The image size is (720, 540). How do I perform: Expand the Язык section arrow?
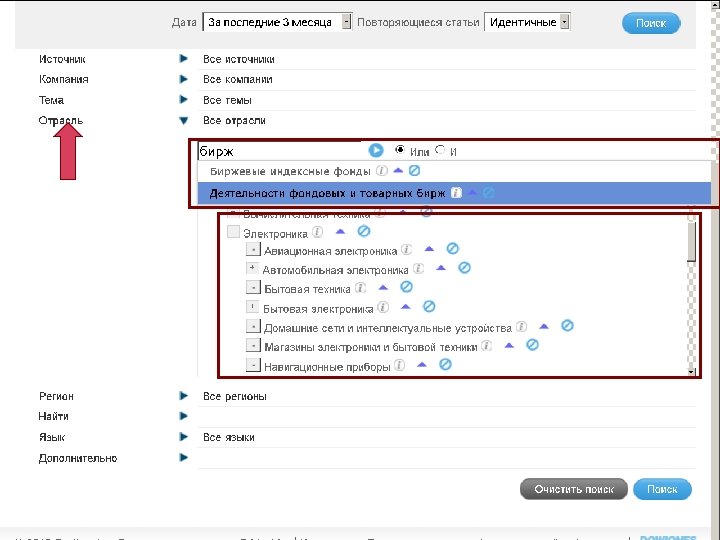pyautogui.click(x=183, y=437)
